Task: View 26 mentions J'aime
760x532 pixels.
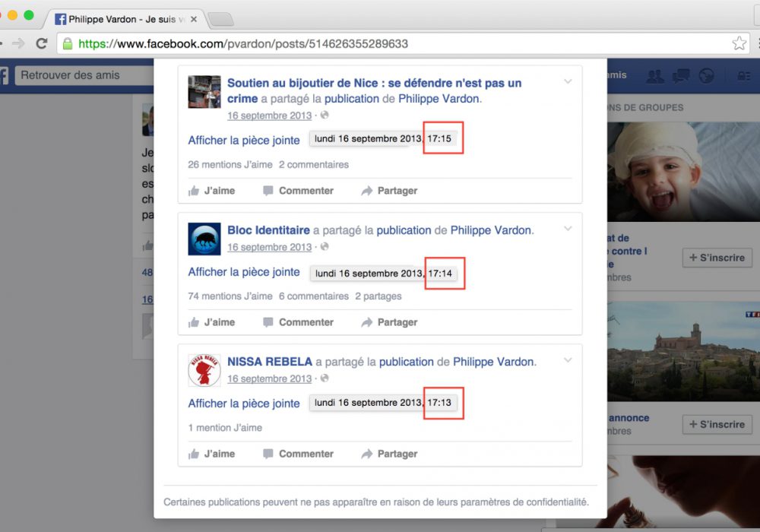Action: coord(230,165)
